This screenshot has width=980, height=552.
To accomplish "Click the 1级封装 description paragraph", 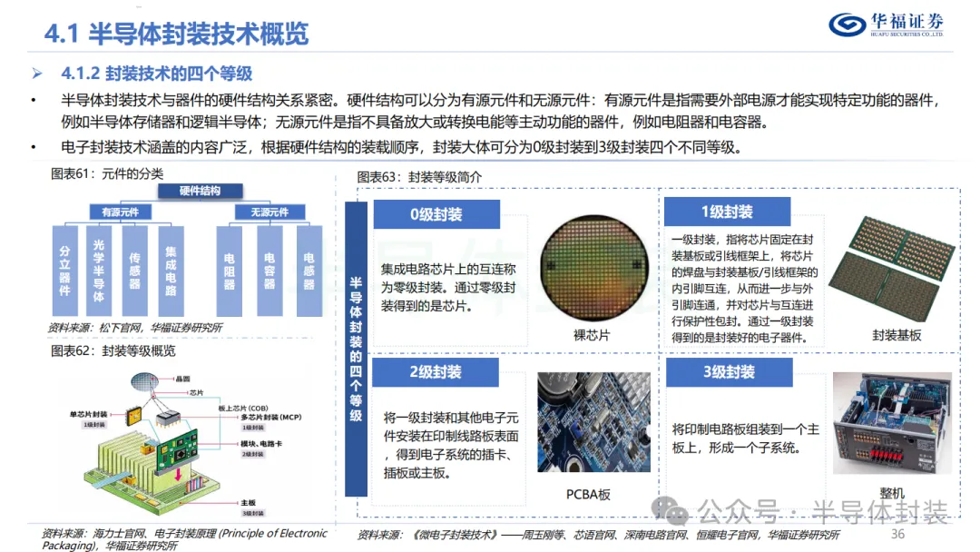I will coord(744,288).
